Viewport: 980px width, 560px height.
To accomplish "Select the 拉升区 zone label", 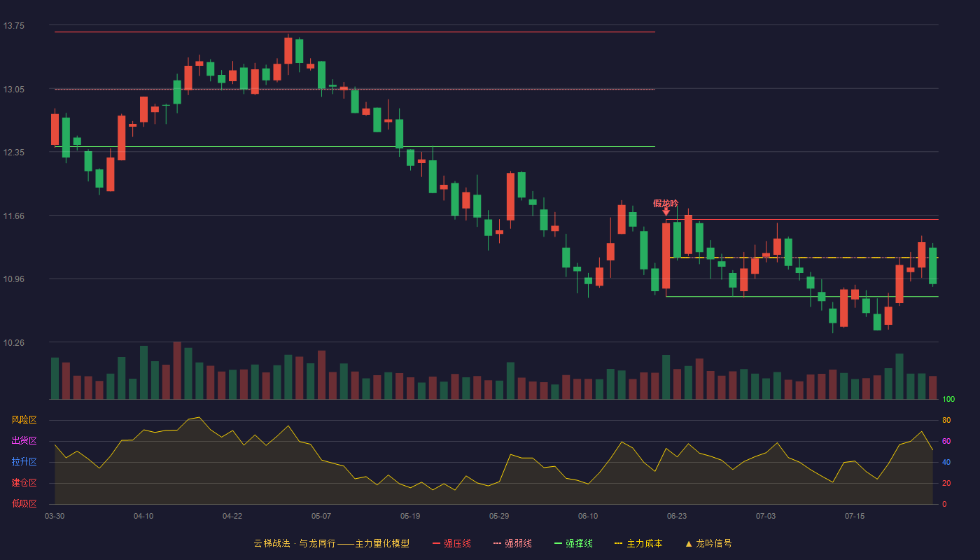I will click(x=24, y=462).
